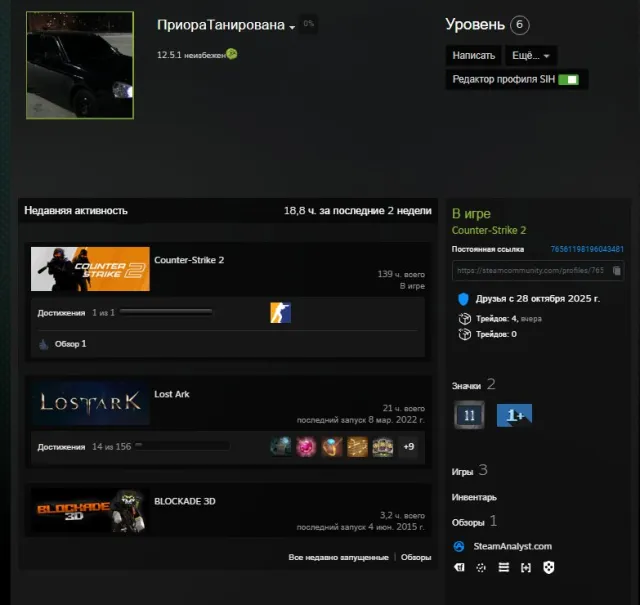Screen dimensions: 640x605
Task: Click the shield with dots icon
Action: [x=549, y=567]
